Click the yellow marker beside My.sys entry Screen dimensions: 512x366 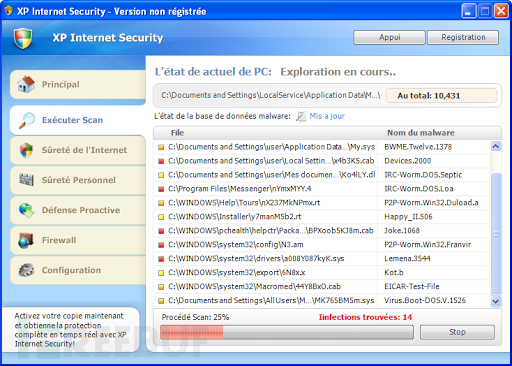tap(161, 147)
